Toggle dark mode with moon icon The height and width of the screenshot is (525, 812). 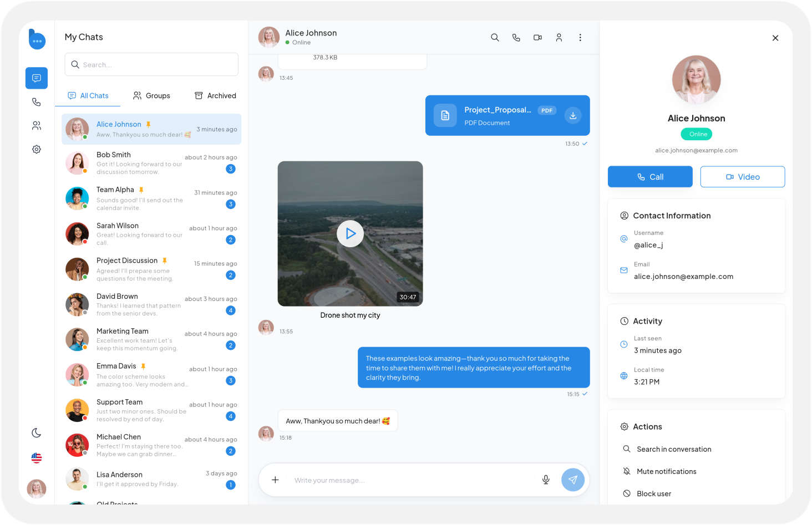click(37, 433)
